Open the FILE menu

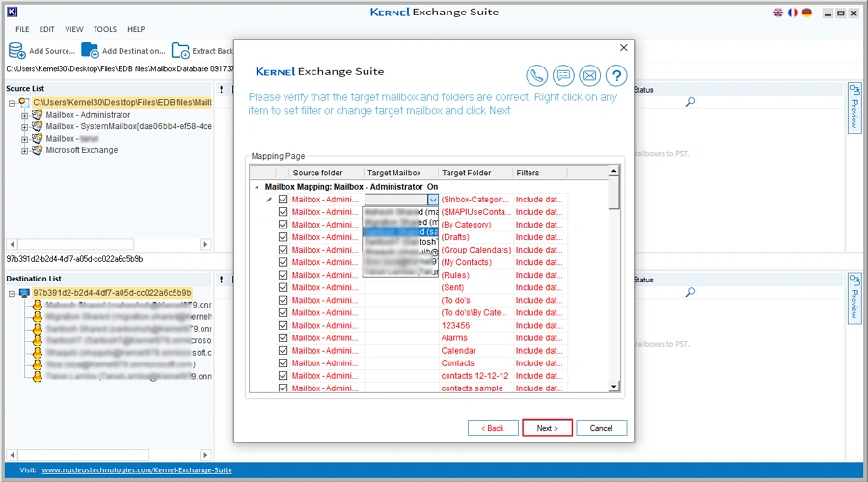[x=22, y=30]
